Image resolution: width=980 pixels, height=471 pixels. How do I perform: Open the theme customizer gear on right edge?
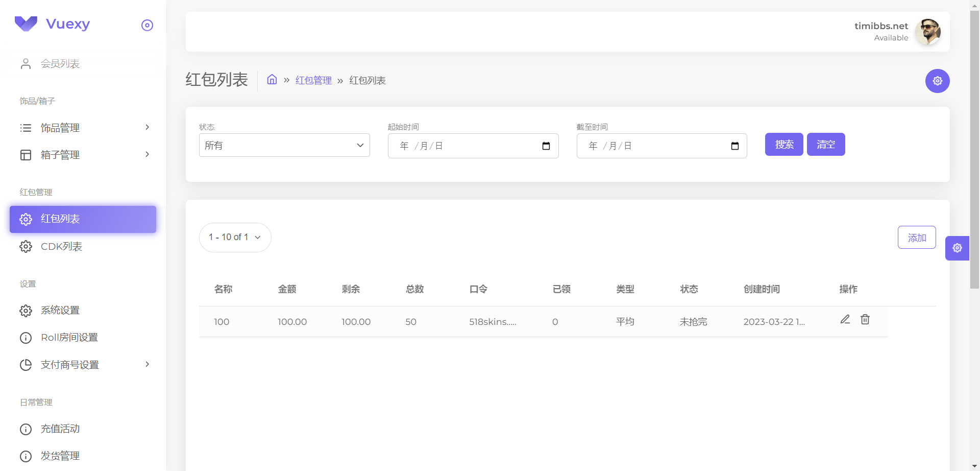pos(958,248)
